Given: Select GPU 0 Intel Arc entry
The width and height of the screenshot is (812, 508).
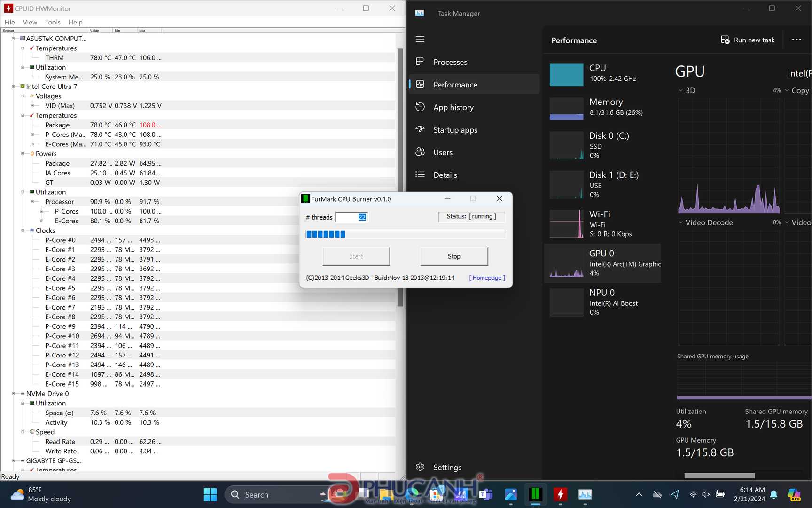Looking at the screenshot, I should tap(602, 263).
